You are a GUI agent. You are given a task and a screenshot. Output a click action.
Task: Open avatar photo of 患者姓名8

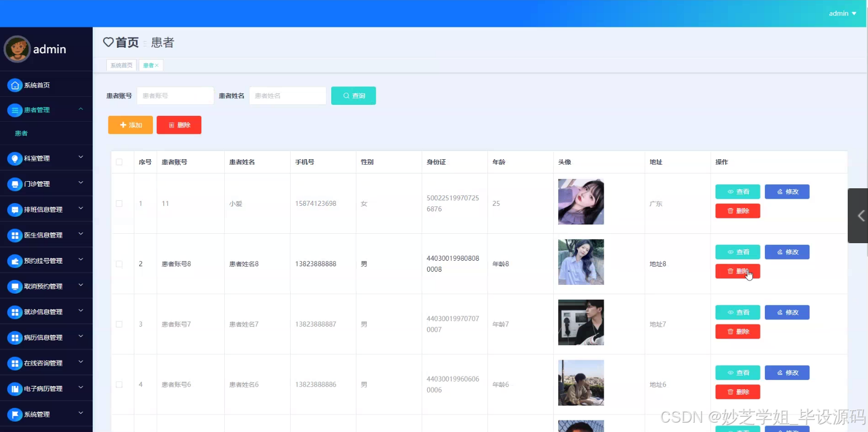(x=581, y=262)
